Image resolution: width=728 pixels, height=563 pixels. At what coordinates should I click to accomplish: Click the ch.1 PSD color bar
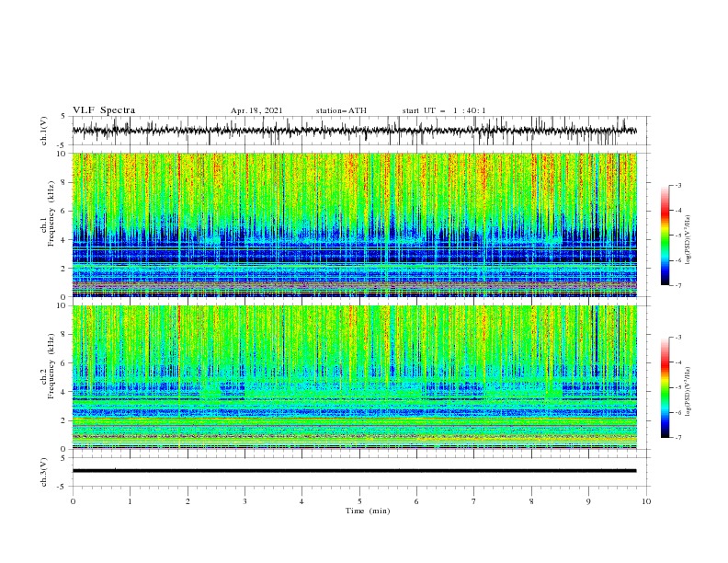click(x=665, y=236)
